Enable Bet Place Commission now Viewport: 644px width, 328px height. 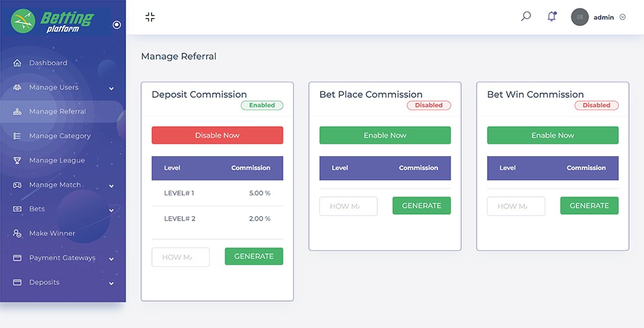pyautogui.click(x=385, y=136)
